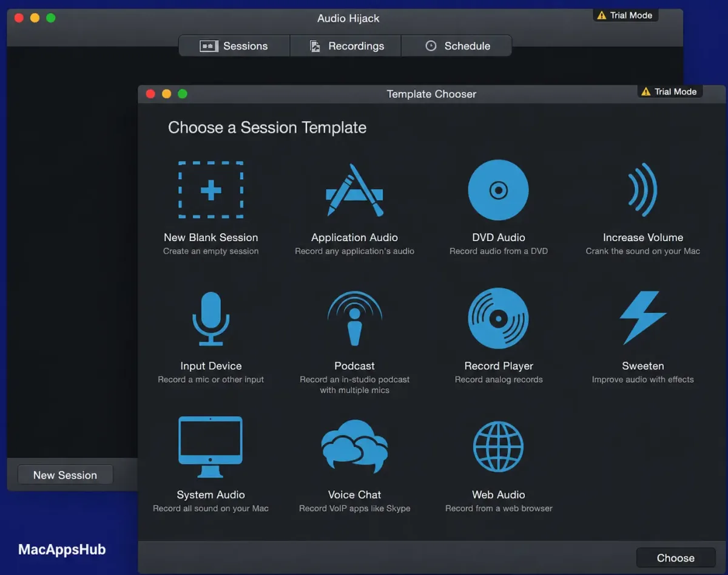Image resolution: width=728 pixels, height=575 pixels.
Task: Click New Session in Audio Hijack window
Action: pos(65,475)
